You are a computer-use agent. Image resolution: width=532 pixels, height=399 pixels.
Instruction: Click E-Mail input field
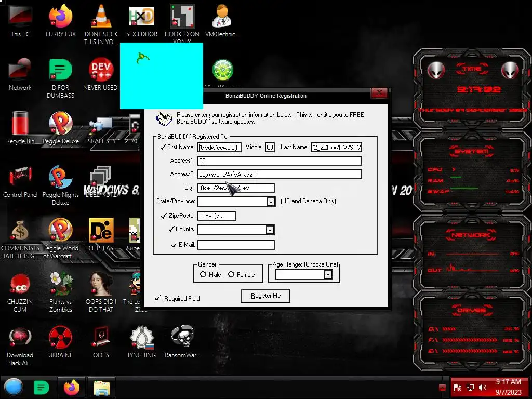(236, 245)
